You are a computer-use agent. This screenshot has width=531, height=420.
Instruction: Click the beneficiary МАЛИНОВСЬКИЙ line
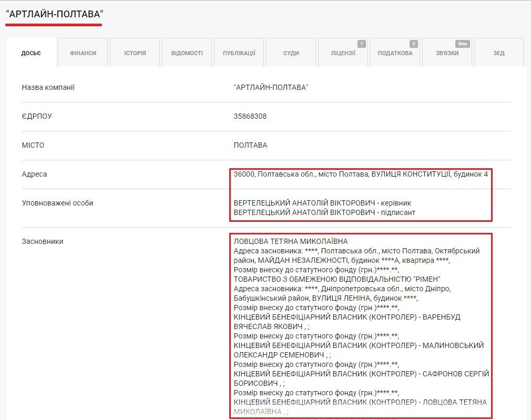click(x=359, y=345)
